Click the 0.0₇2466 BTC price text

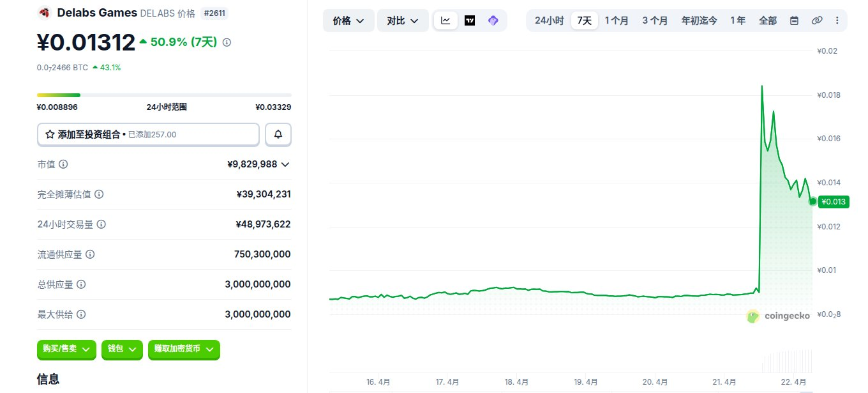[x=63, y=67]
